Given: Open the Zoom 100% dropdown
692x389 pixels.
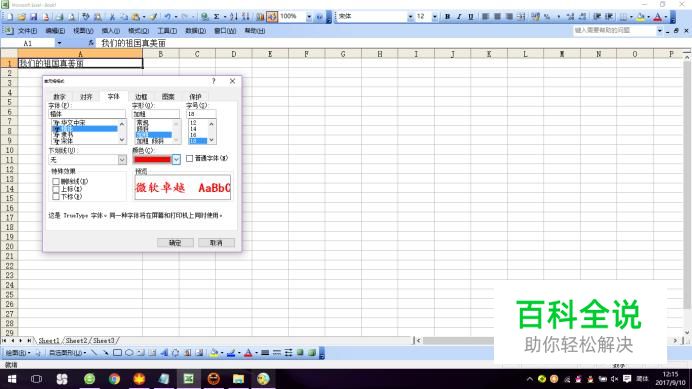Looking at the screenshot, I should (309, 17).
